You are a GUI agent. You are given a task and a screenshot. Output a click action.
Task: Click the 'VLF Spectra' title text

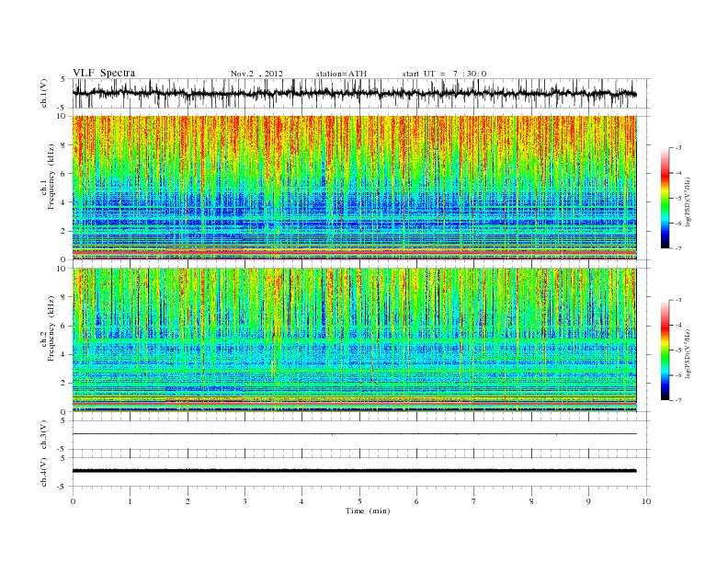(x=104, y=73)
